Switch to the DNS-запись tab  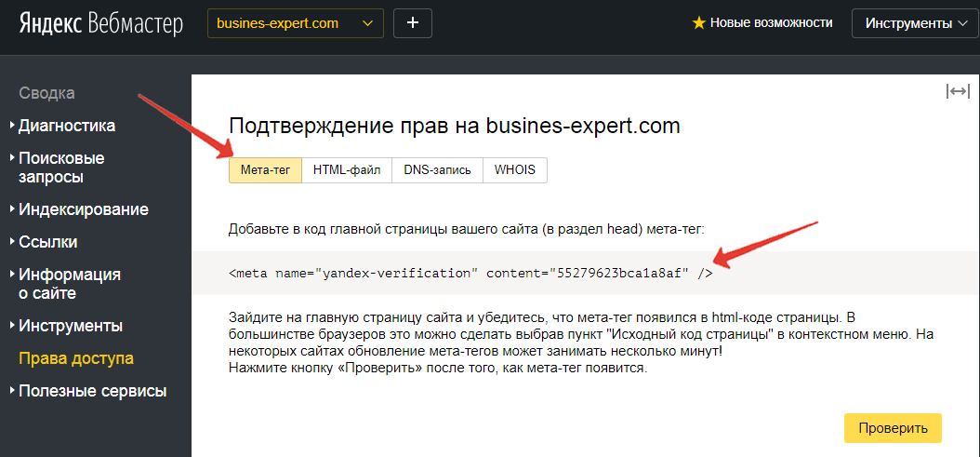coord(438,170)
